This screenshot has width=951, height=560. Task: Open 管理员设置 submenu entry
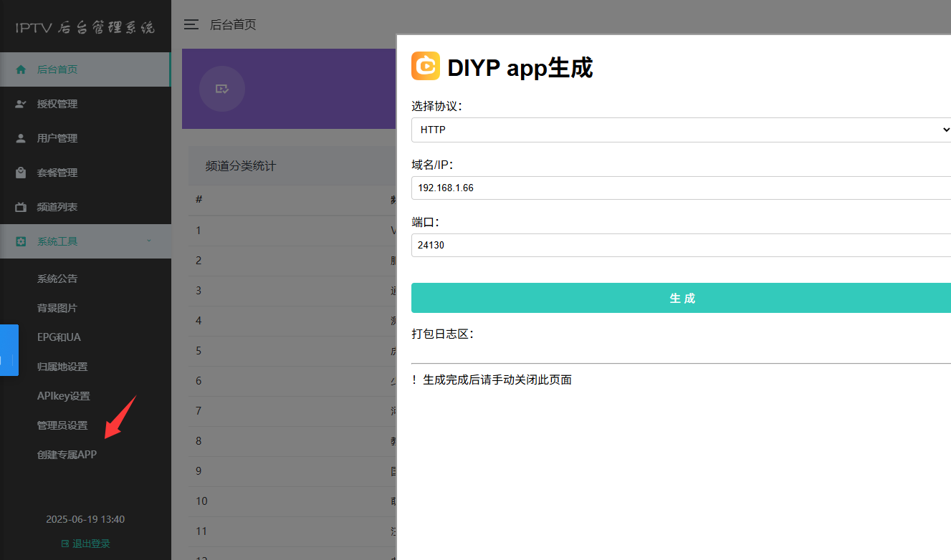[62, 425]
